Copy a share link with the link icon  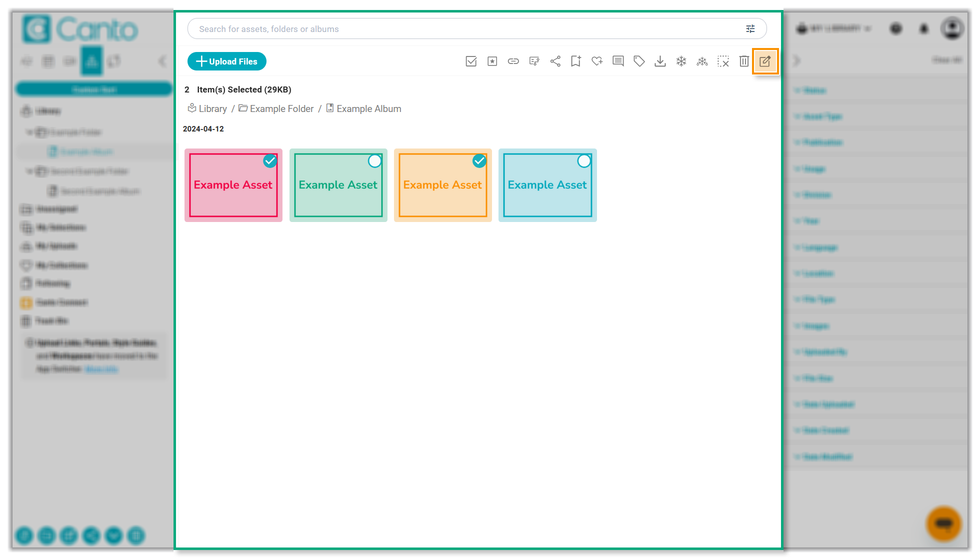(x=513, y=61)
